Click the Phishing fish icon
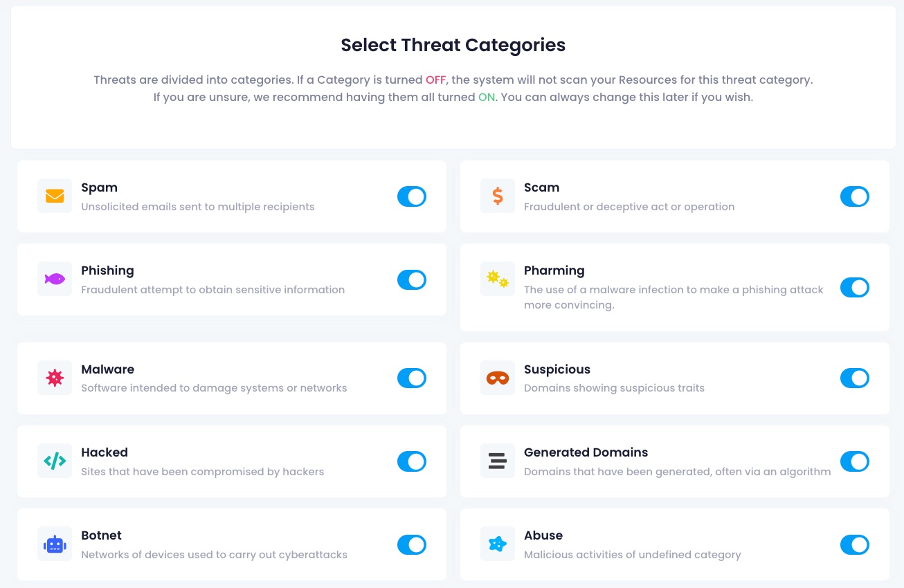The height and width of the screenshot is (588, 904). pyautogui.click(x=55, y=279)
